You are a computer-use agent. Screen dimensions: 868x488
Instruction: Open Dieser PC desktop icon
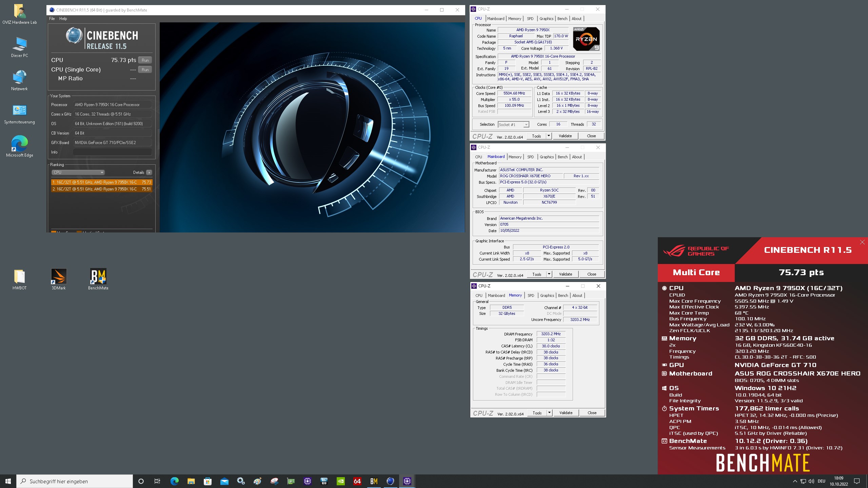pyautogui.click(x=19, y=47)
